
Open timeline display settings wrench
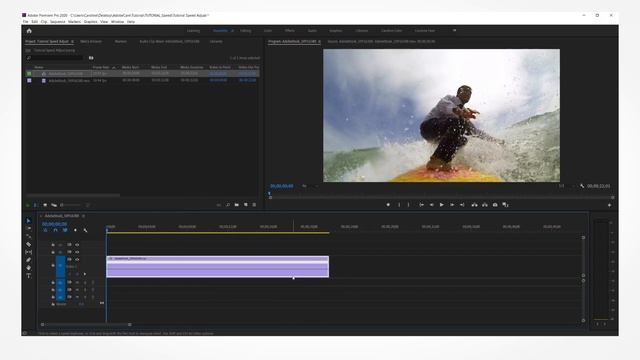pos(85,231)
